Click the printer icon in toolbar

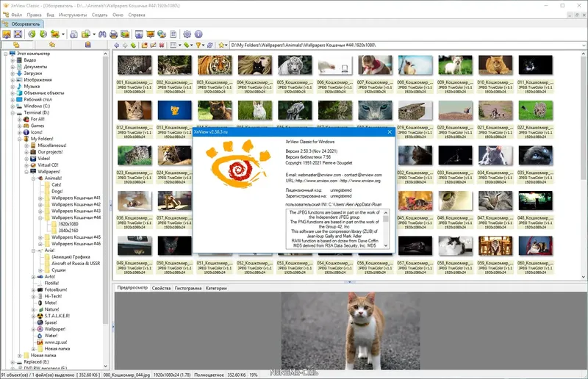click(113, 34)
